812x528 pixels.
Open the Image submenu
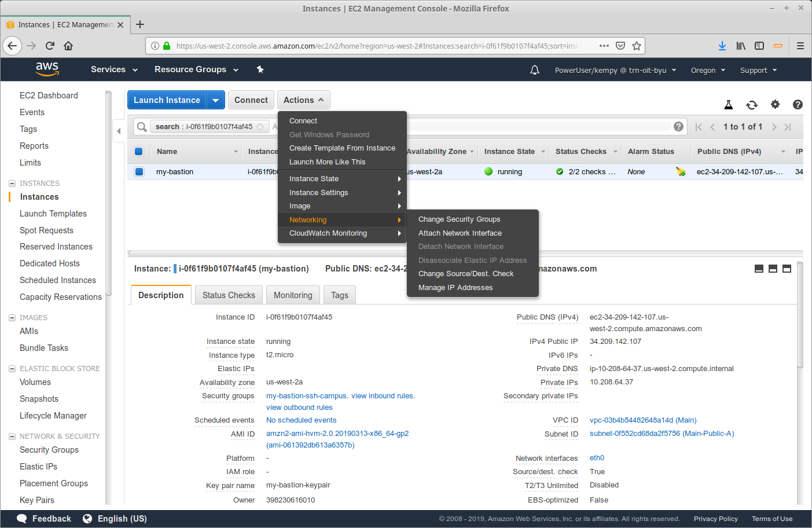pos(343,206)
